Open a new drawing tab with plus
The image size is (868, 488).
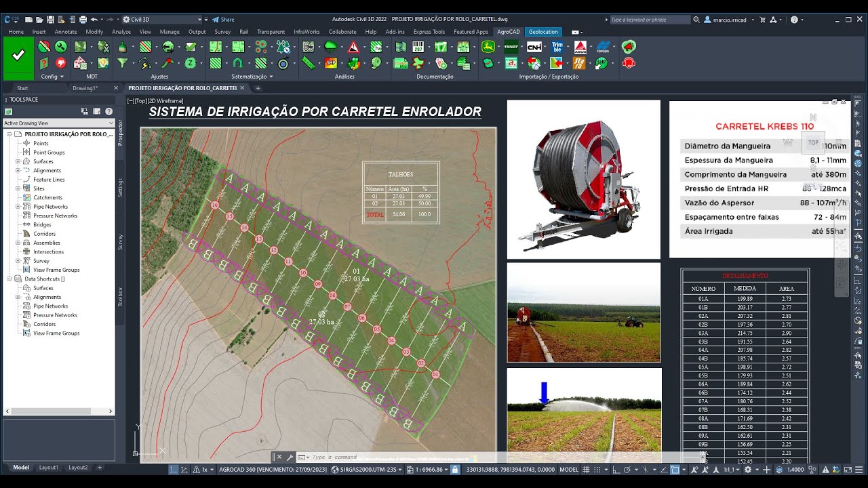click(258, 88)
